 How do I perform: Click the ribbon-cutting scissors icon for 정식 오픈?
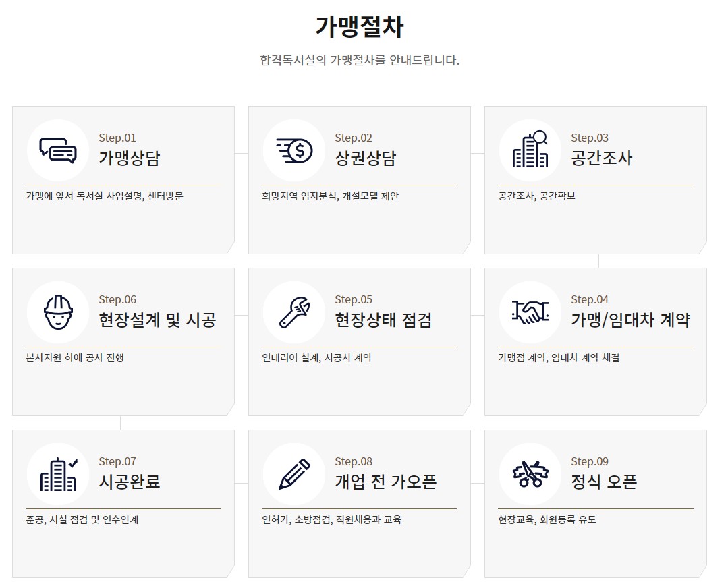(530, 473)
